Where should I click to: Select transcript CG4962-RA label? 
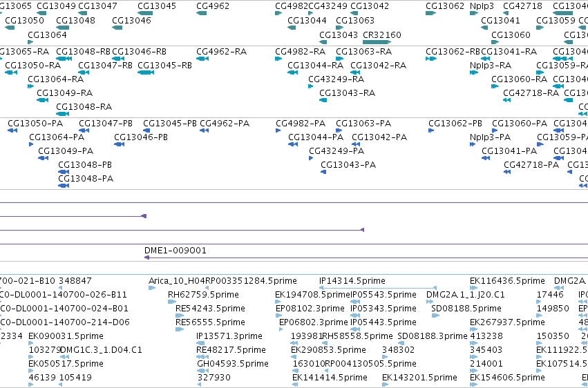click(x=221, y=51)
